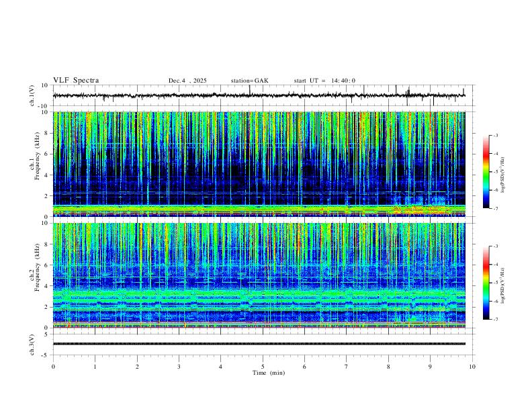The image size is (532, 411).
Task: Click the ch.1 "Frequency (kHz)" axis label
Action: [x=38, y=156]
